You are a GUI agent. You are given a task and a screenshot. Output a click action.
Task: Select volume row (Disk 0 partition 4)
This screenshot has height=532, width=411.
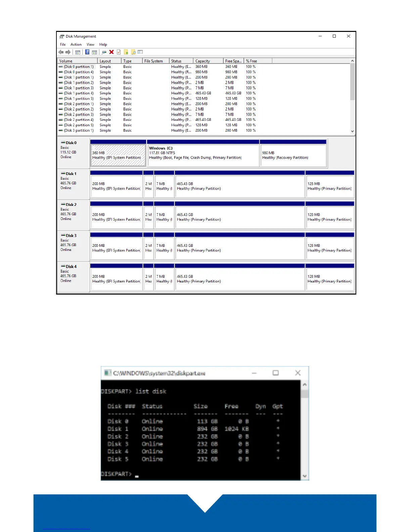tap(204, 72)
